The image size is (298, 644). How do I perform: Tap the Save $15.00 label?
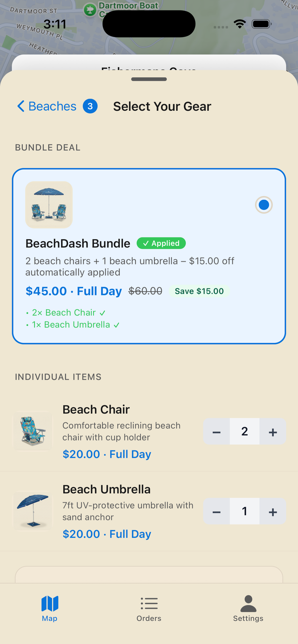(x=199, y=291)
